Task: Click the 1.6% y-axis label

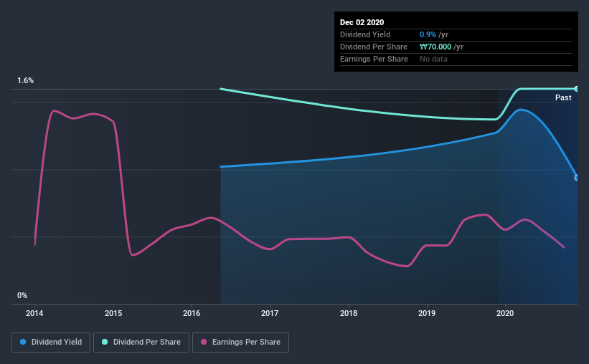Action: (x=26, y=81)
